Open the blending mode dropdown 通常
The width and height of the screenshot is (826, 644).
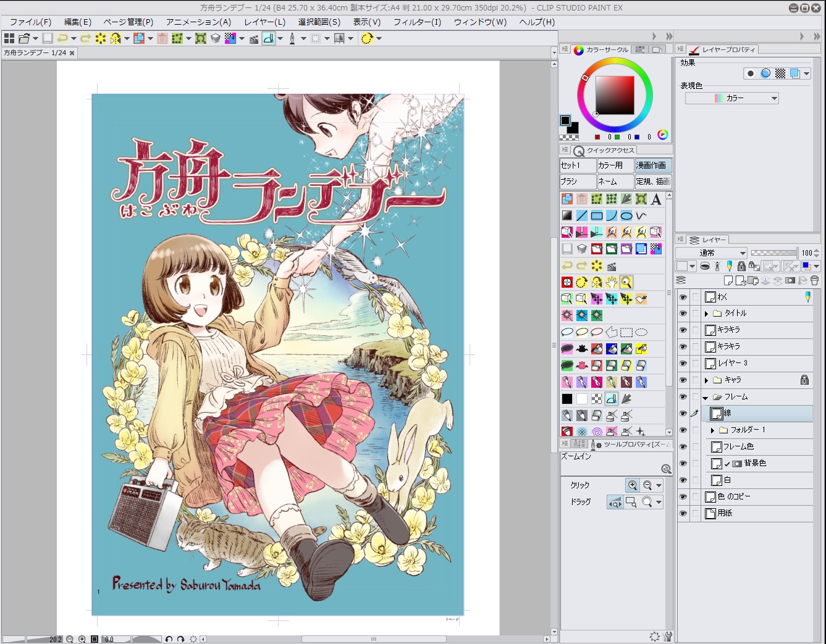point(712,253)
